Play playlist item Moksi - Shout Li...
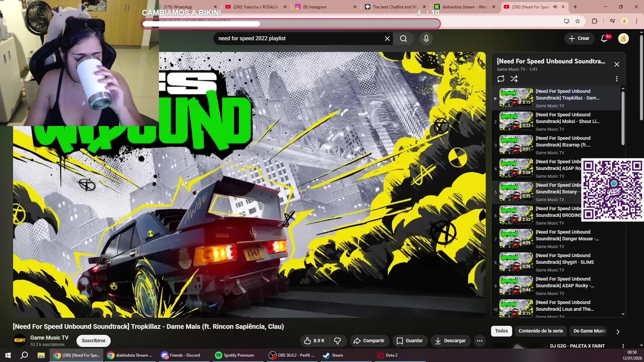Viewport: 644px width, 362px height. point(556,121)
